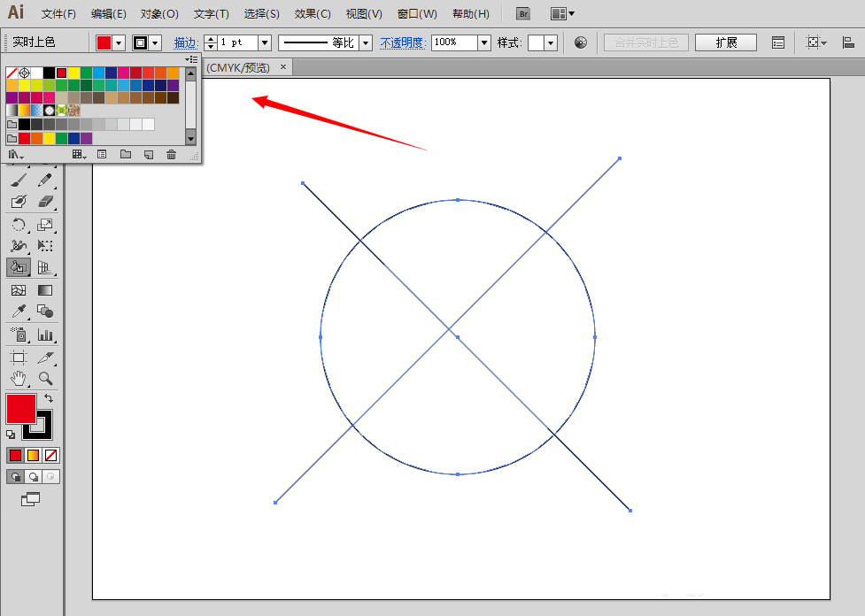This screenshot has height=616, width=865.
Task: Select the Gradient tool
Action: 45,290
